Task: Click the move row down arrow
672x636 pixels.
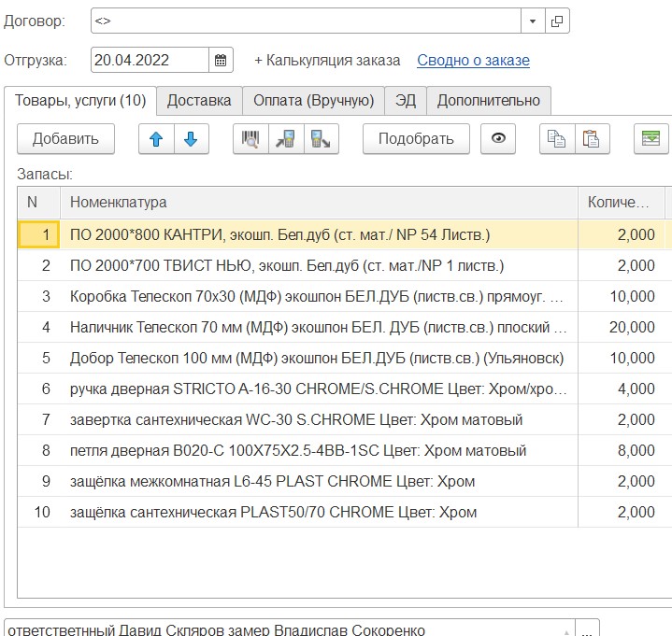Action: point(191,139)
